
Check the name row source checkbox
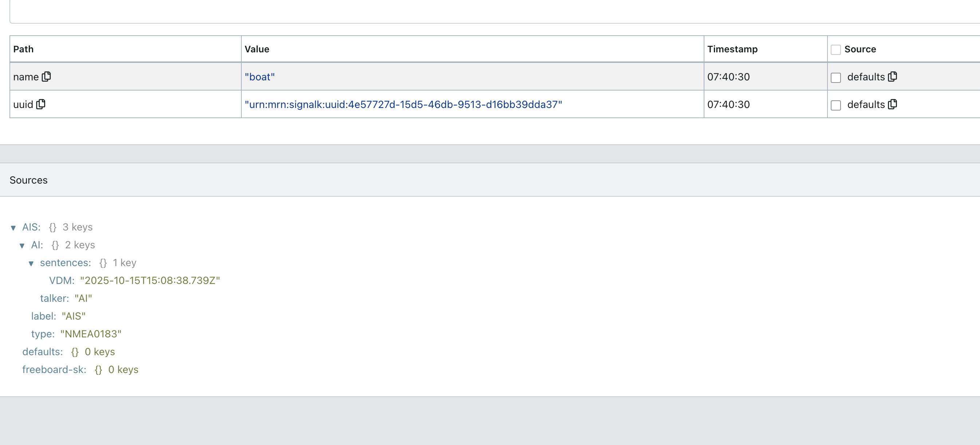point(835,77)
